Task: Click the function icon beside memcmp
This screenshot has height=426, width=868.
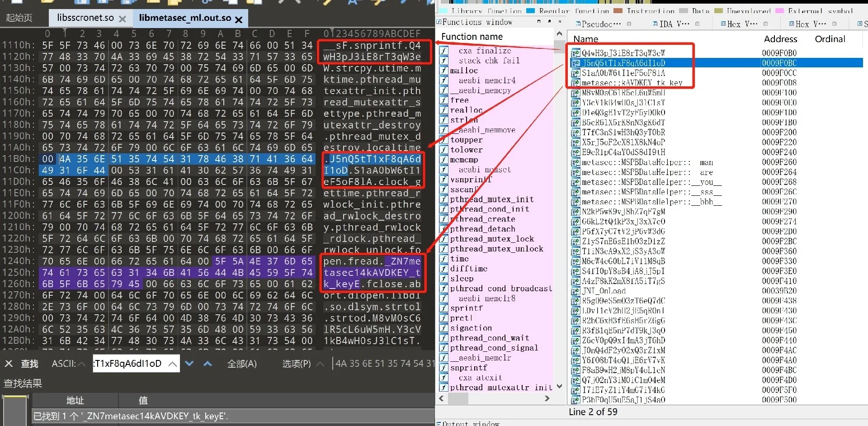Action: coord(444,160)
